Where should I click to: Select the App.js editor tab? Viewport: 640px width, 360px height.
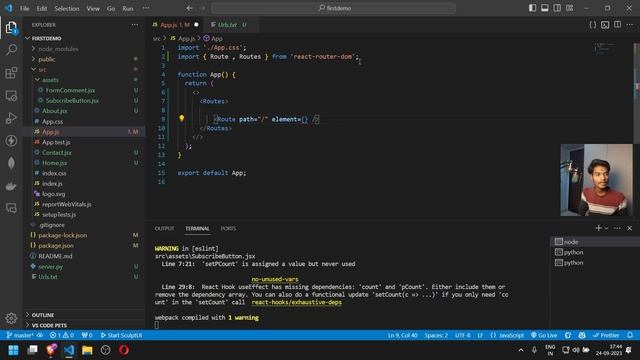click(x=176, y=25)
